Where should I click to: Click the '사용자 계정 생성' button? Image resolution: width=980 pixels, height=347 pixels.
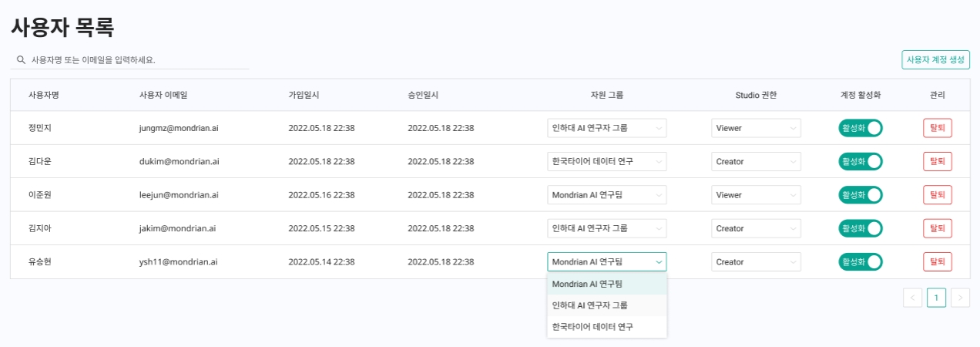(x=935, y=59)
